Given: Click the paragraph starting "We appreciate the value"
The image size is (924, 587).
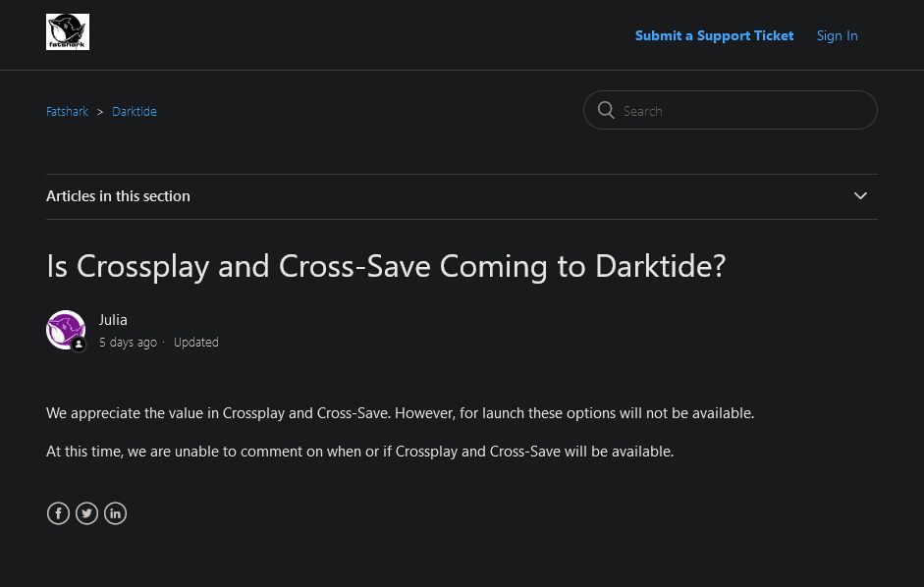Looking at the screenshot, I should point(400,413).
